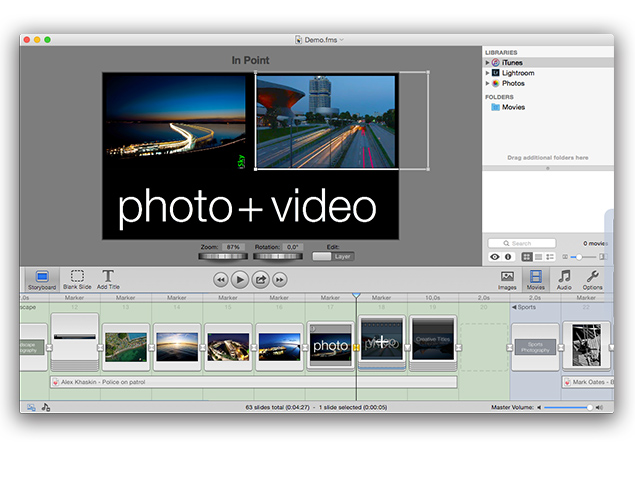This screenshot has width=635, height=491.
Task: Click the Rotation 0,0° value field
Action: tap(292, 247)
